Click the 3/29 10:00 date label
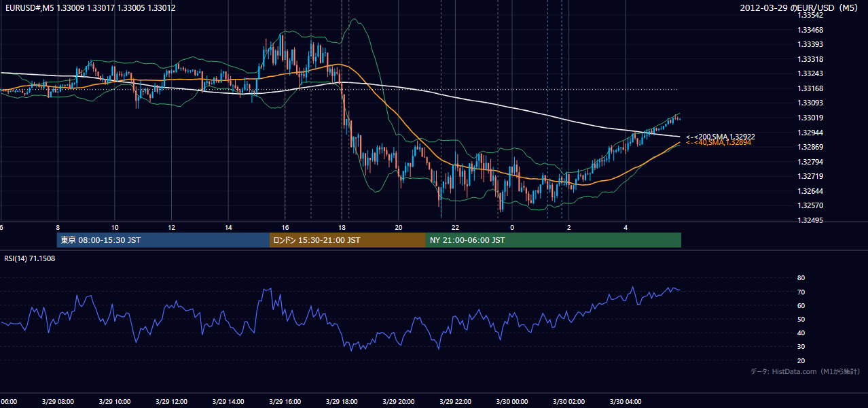 click(x=115, y=401)
